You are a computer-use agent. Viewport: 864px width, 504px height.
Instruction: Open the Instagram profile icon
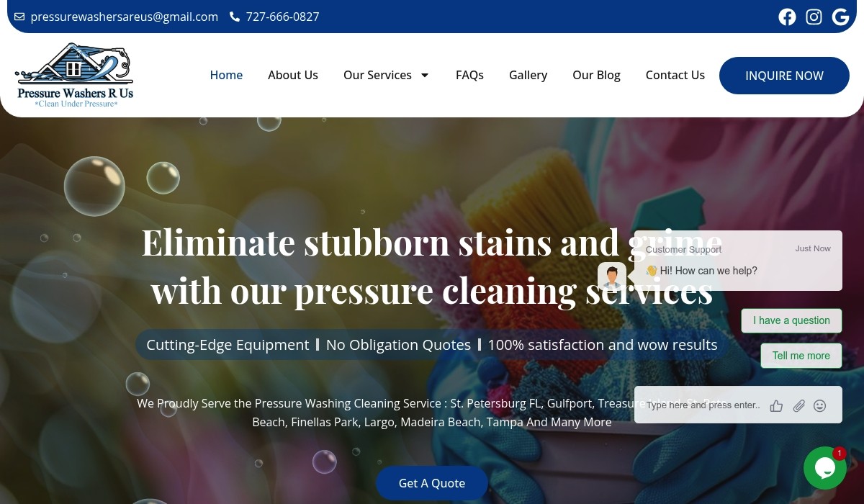tap(814, 17)
